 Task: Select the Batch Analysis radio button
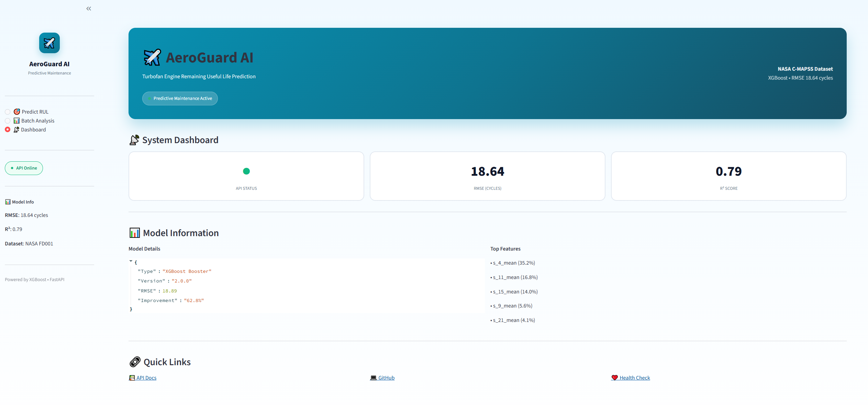pos(7,120)
